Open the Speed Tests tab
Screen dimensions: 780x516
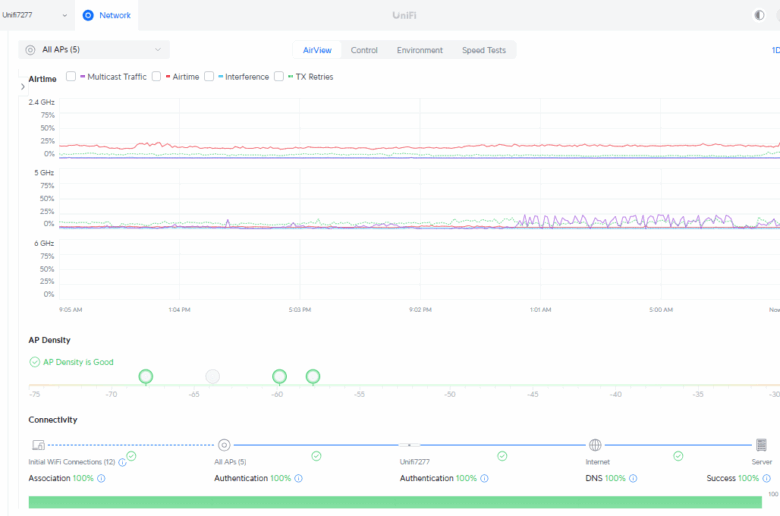[483, 50]
